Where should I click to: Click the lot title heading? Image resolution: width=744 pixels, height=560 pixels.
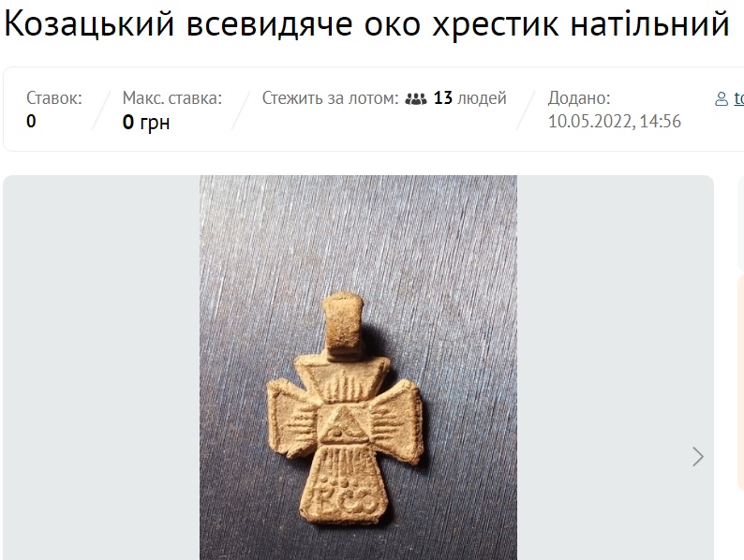pos(366,23)
